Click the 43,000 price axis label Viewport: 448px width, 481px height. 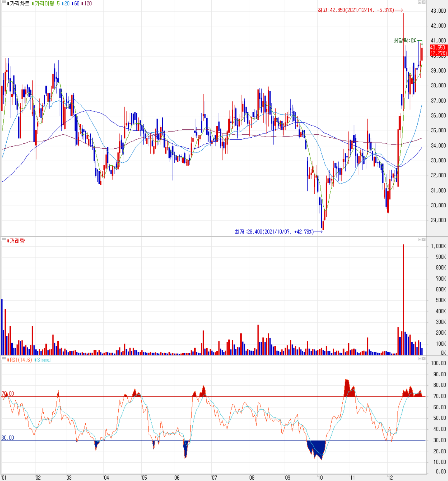(438, 11)
